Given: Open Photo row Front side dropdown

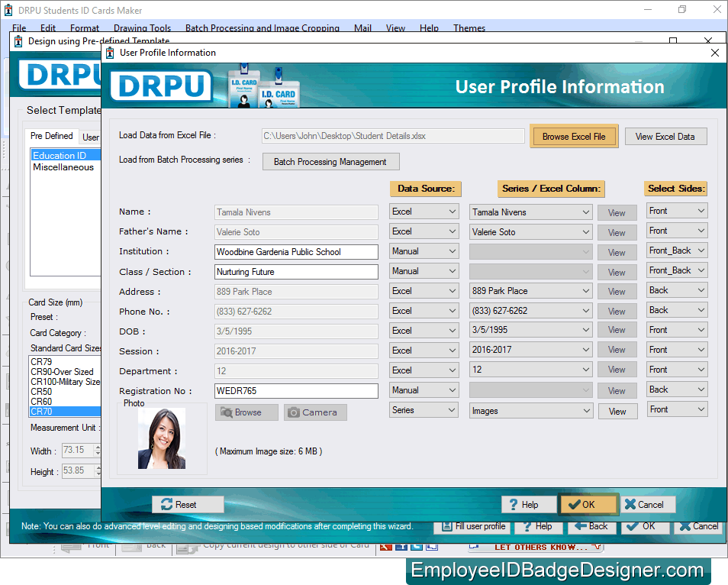Looking at the screenshot, I should [x=677, y=409].
